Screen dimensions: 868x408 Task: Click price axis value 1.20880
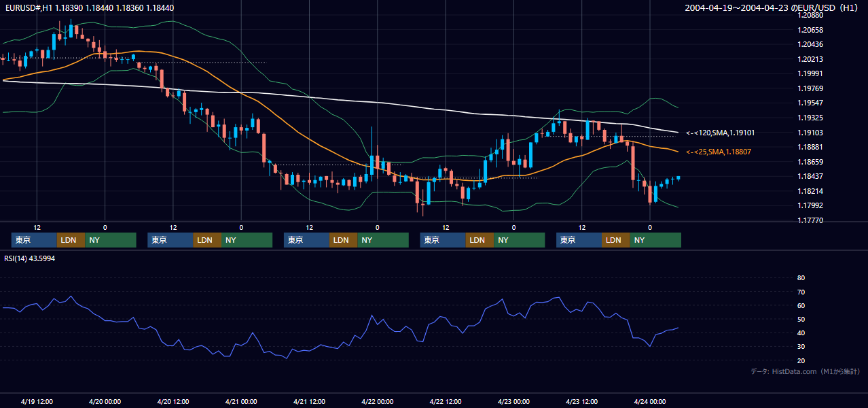810,15
